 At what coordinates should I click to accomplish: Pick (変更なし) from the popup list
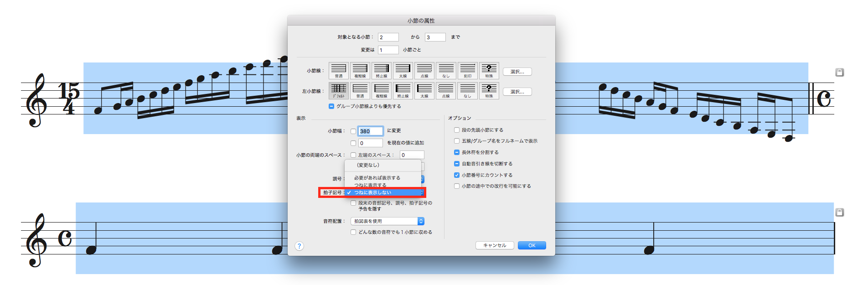(x=368, y=165)
